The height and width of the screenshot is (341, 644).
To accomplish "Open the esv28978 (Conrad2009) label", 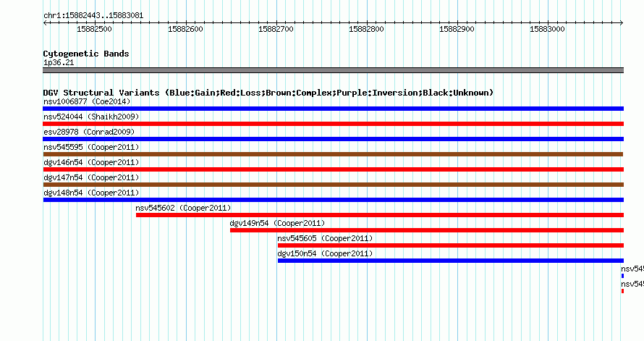I will coord(89,132).
